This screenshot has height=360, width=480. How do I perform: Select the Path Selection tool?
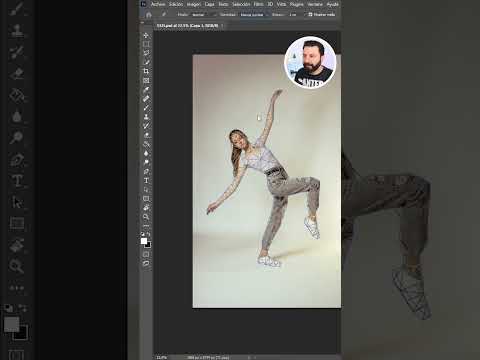[146, 189]
